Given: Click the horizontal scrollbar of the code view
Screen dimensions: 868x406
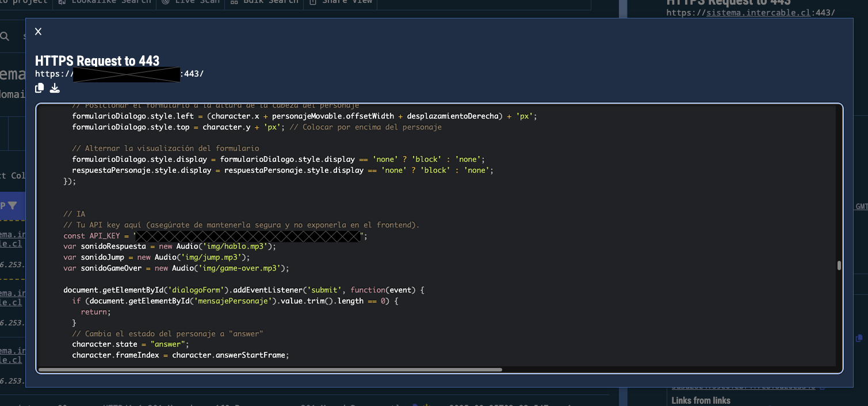Looking at the screenshot, I should (270, 370).
